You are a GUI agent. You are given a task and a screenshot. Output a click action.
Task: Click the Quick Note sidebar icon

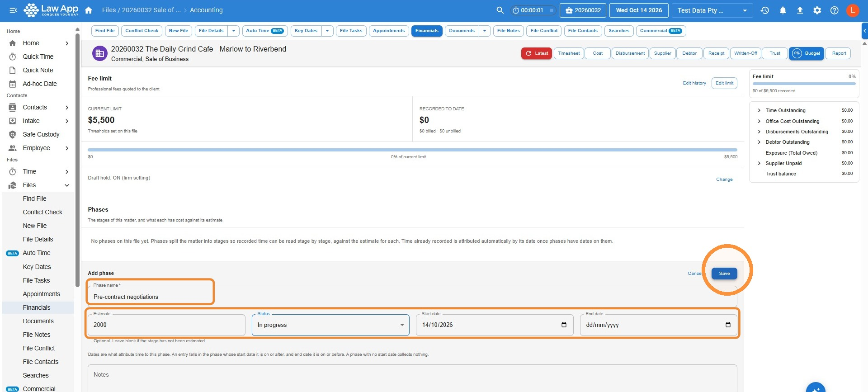click(x=13, y=70)
